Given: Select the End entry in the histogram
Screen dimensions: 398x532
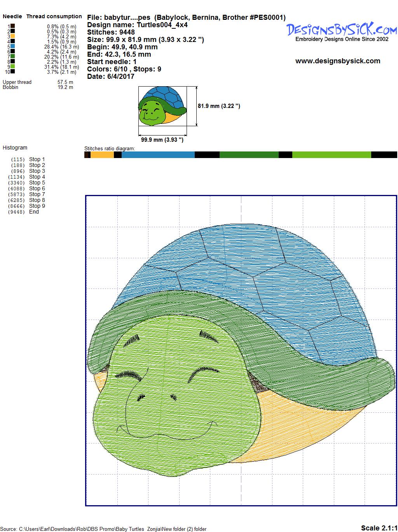Looking at the screenshot, I should pos(34,212).
